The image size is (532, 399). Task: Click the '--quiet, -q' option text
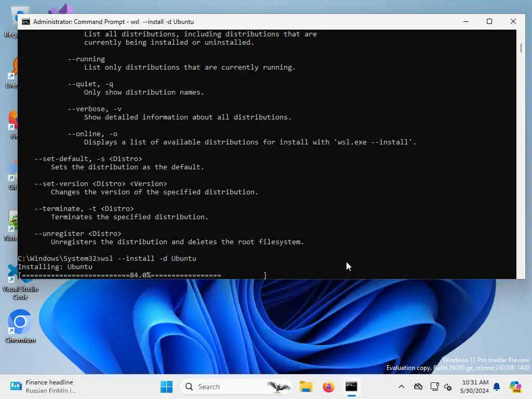[x=90, y=84]
